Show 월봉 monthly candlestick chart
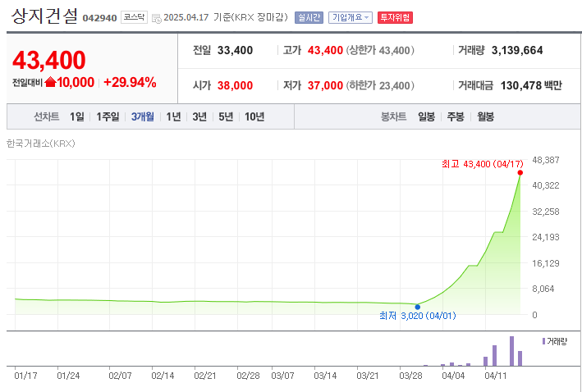The width and height of the screenshot is (582, 392). (x=485, y=116)
